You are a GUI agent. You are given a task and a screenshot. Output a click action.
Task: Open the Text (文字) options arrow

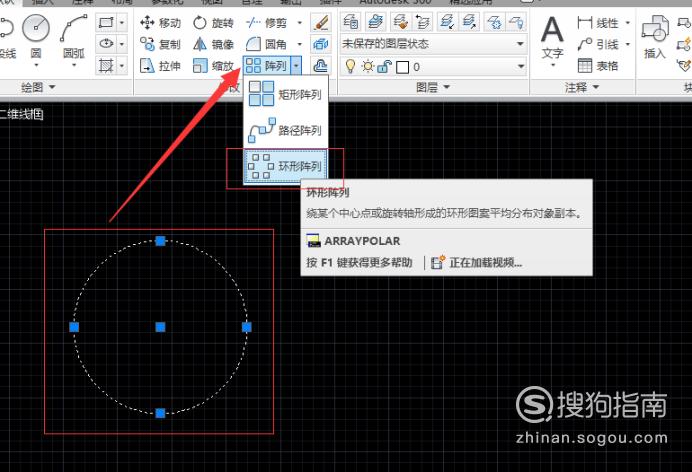[x=553, y=65]
